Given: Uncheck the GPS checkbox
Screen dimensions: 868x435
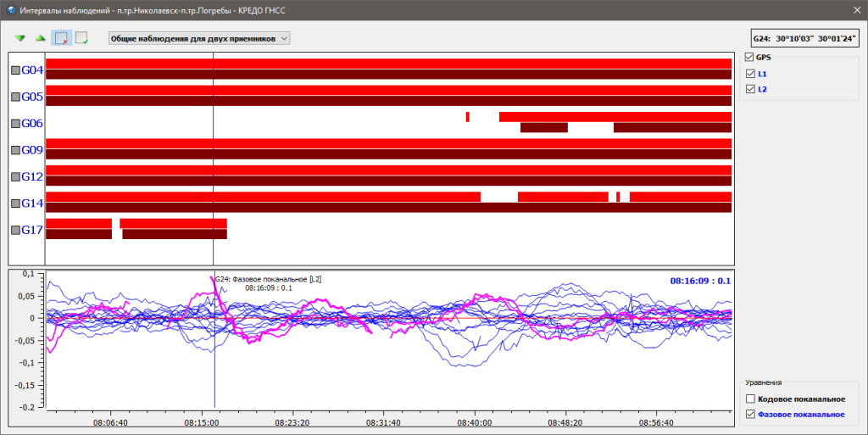Looking at the screenshot, I should pyautogui.click(x=749, y=57).
